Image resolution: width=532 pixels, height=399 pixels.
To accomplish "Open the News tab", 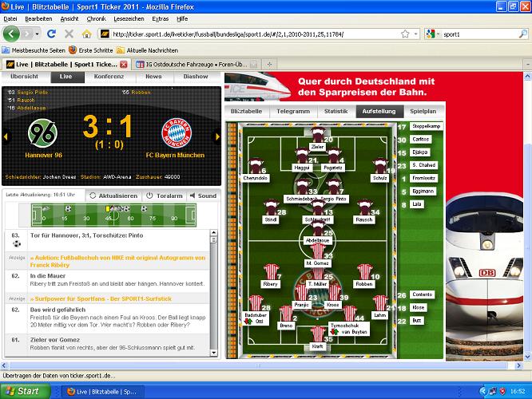I will (x=153, y=77).
